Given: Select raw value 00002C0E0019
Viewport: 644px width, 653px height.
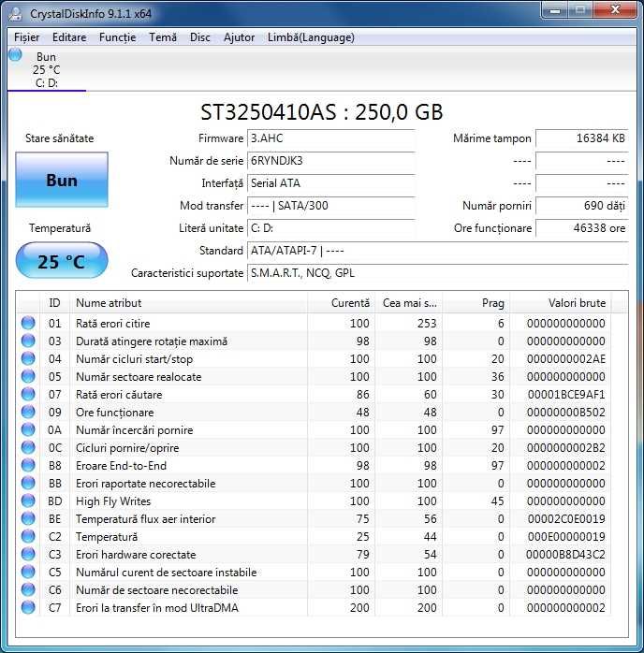Looking at the screenshot, I should click(566, 519).
